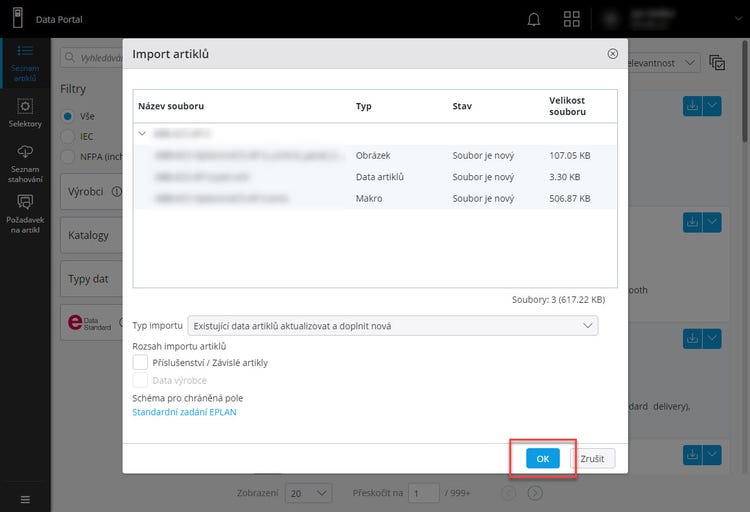750x512 pixels.
Task: Open Seznam artiklů in sidebar
Action: pyautogui.click(x=25, y=62)
